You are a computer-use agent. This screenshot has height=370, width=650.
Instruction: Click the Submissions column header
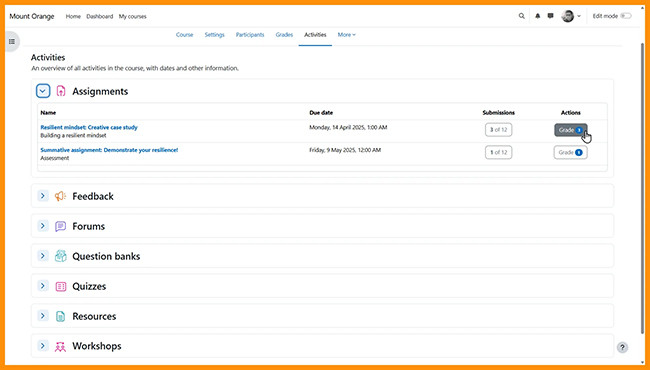tap(499, 113)
